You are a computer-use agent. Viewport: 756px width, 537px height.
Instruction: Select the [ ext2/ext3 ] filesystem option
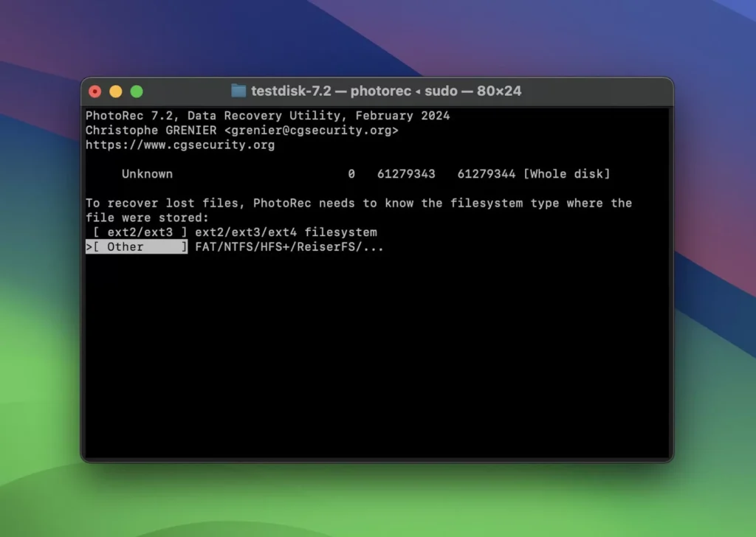pos(140,232)
